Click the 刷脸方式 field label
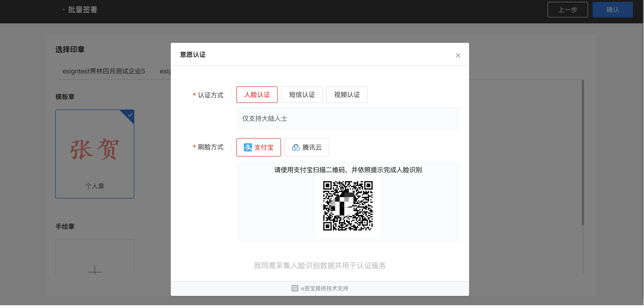 [x=210, y=147]
